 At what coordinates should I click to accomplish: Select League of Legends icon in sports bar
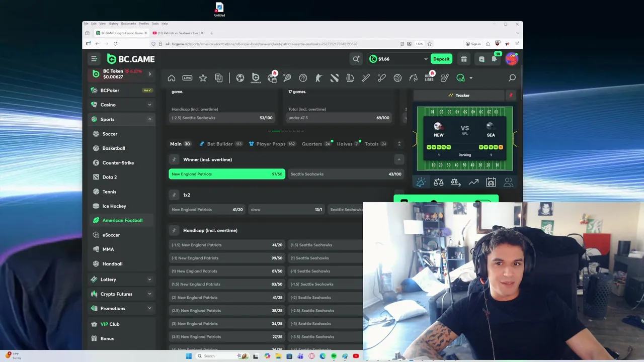point(350,78)
